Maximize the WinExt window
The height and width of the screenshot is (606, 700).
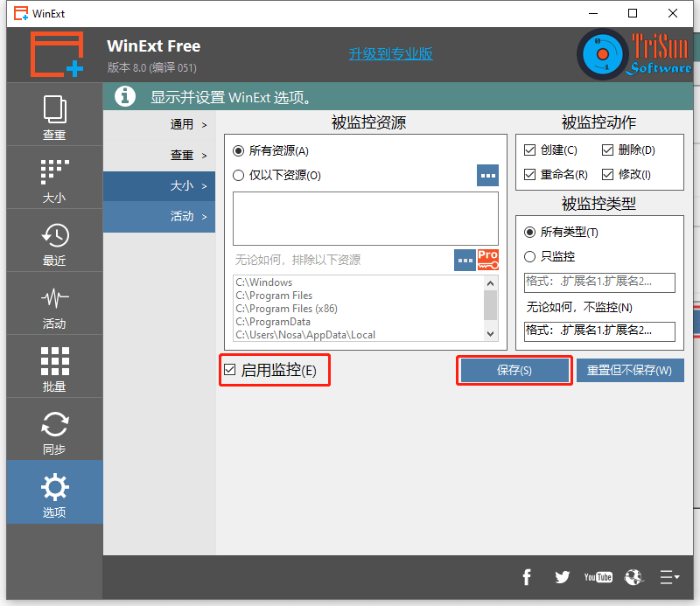(x=633, y=13)
